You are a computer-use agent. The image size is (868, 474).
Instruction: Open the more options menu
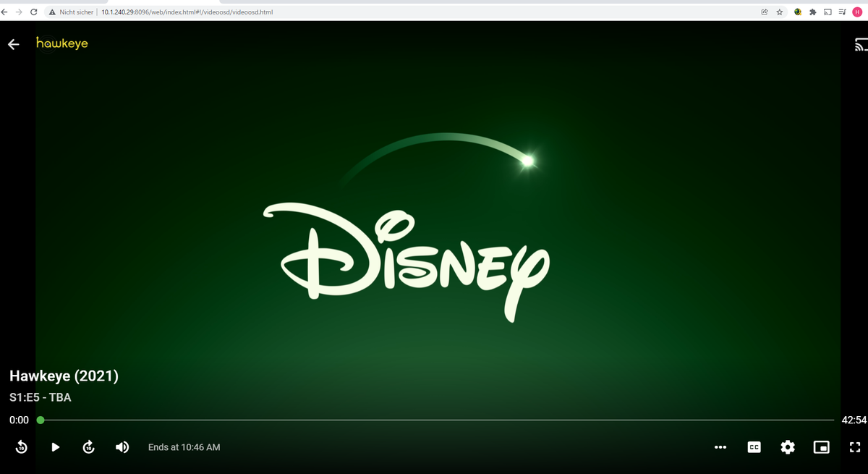tap(720, 447)
